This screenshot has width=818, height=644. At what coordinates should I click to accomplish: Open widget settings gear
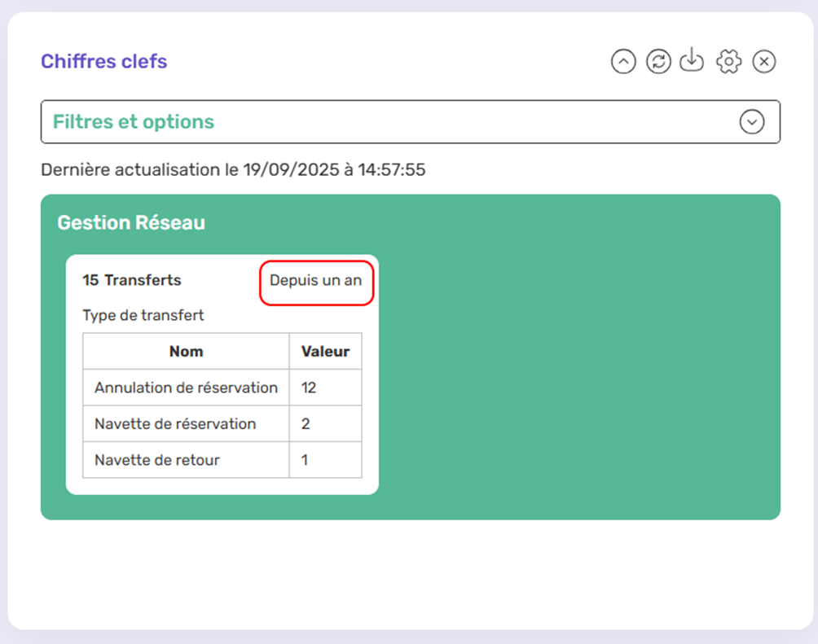coord(728,62)
